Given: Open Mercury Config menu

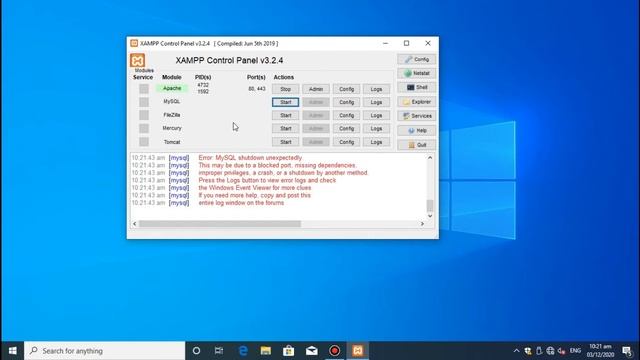Looking at the screenshot, I should pos(346,129).
